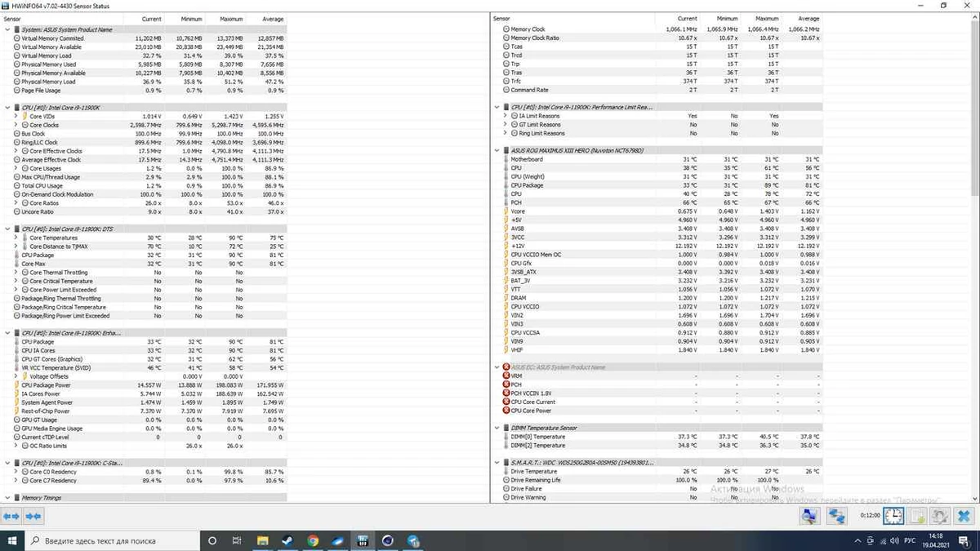Image resolution: width=980 pixels, height=551 pixels.
Task: Open the Windows Start menu
Action: coord(11,540)
